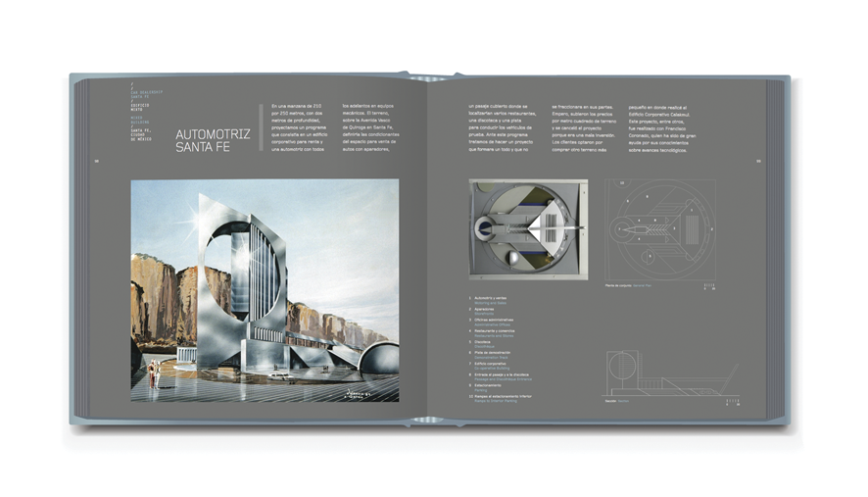
Task: Click legend item 'Discoteca'
Action: pyautogui.click(x=483, y=342)
